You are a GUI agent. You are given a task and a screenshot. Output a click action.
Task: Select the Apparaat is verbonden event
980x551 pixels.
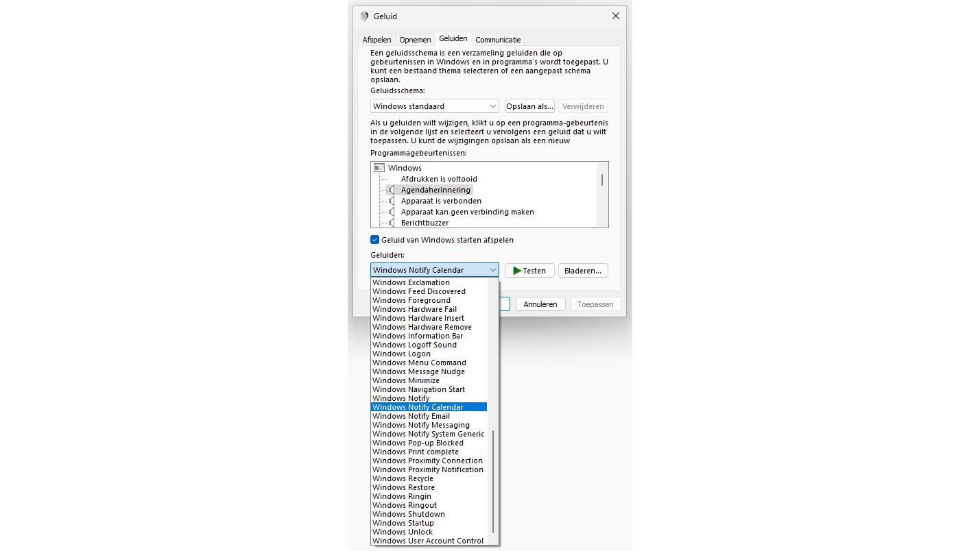pos(441,201)
